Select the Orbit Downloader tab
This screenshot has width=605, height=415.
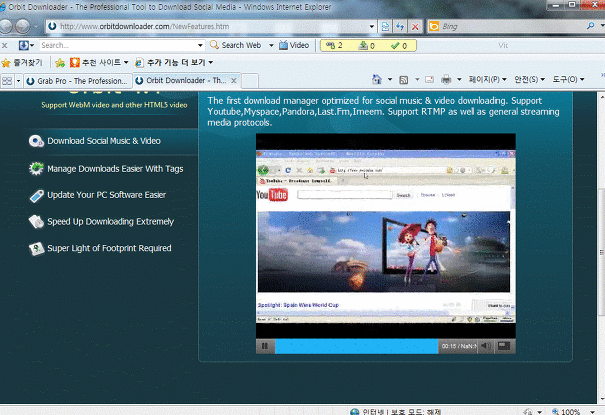pos(181,81)
